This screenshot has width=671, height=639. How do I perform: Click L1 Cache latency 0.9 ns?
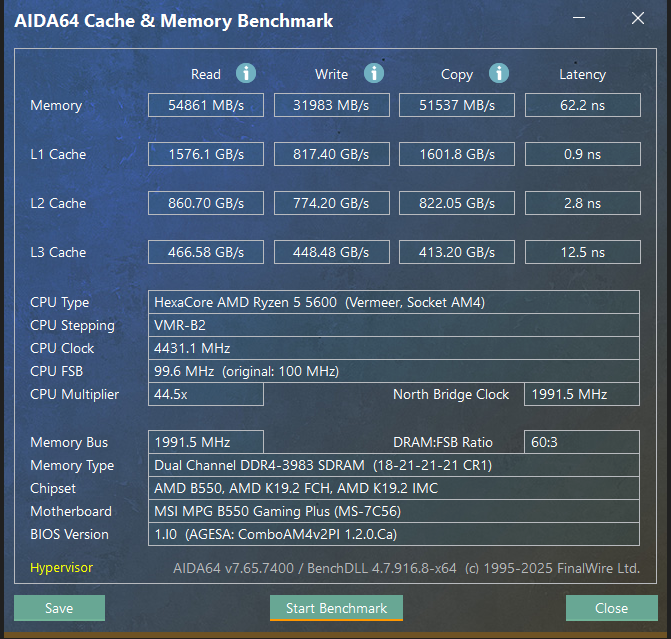[582, 154]
